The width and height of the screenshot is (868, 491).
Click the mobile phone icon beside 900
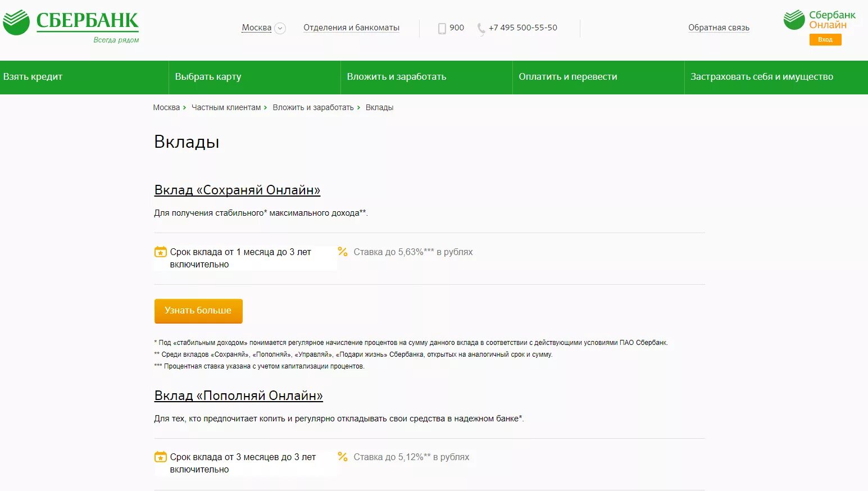442,28
